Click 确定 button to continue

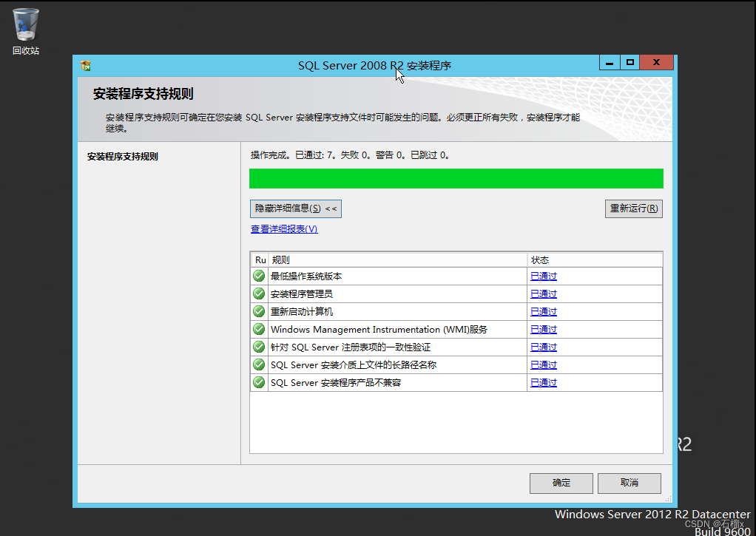[561, 483]
